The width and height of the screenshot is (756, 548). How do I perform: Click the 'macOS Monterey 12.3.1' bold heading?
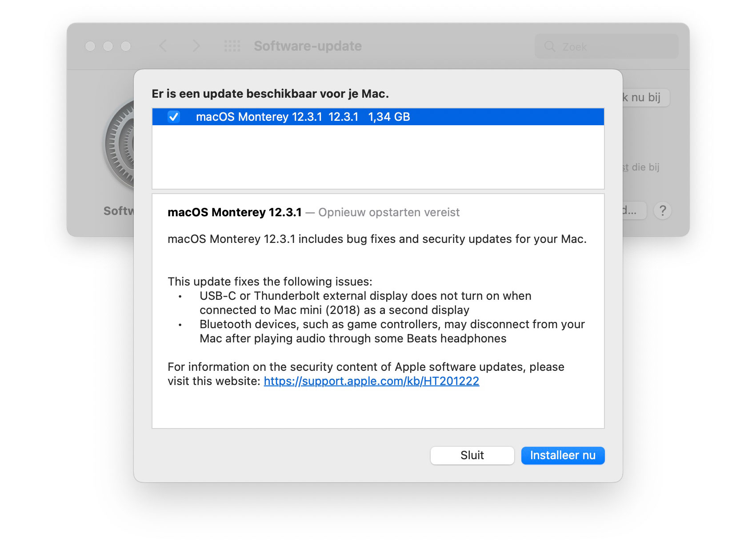(x=235, y=212)
